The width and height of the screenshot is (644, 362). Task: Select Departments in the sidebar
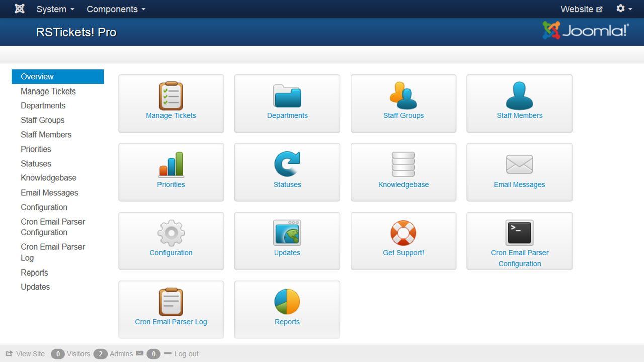tap(43, 106)
